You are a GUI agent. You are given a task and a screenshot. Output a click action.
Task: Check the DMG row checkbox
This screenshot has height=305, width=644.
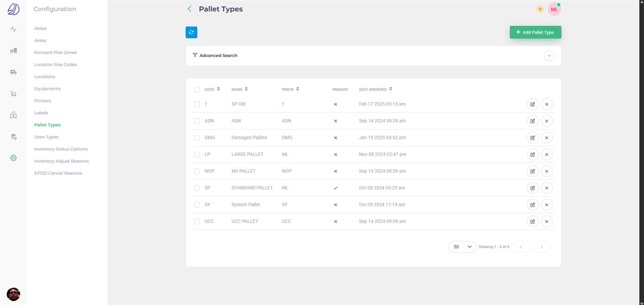[197, 137]
